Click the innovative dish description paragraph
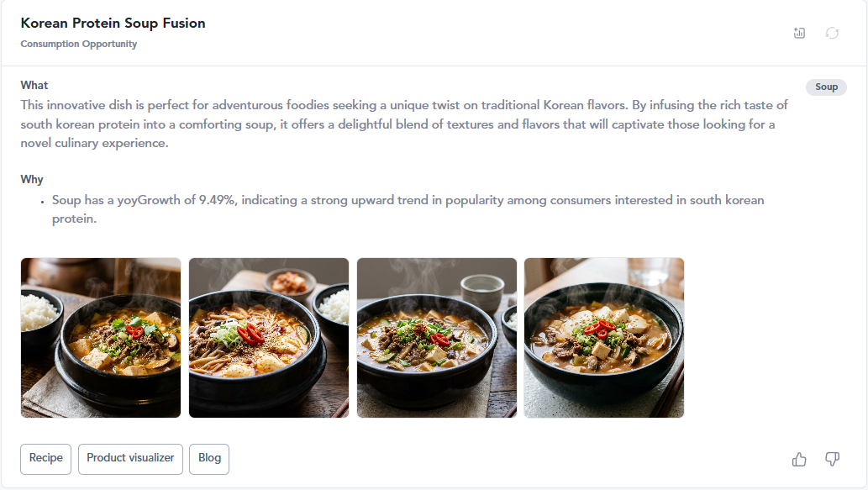This screenshot has width=868, height=490. (404, 124)
